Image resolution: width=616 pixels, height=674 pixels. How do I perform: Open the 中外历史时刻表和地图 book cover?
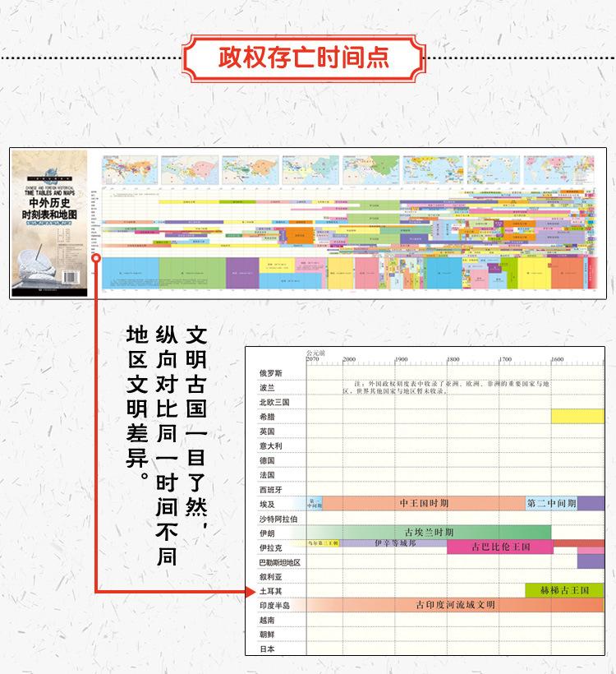coord(52,223)
